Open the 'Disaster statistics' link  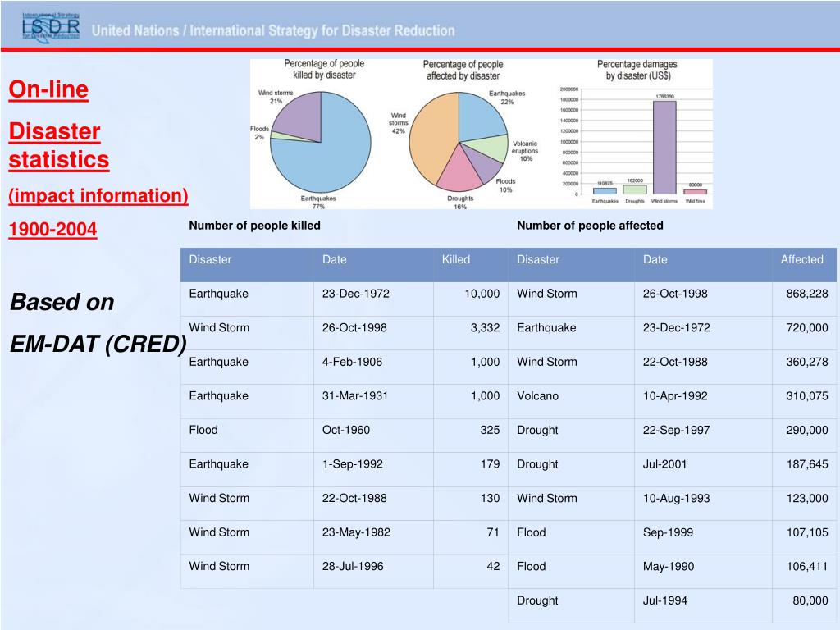(59, 146)
